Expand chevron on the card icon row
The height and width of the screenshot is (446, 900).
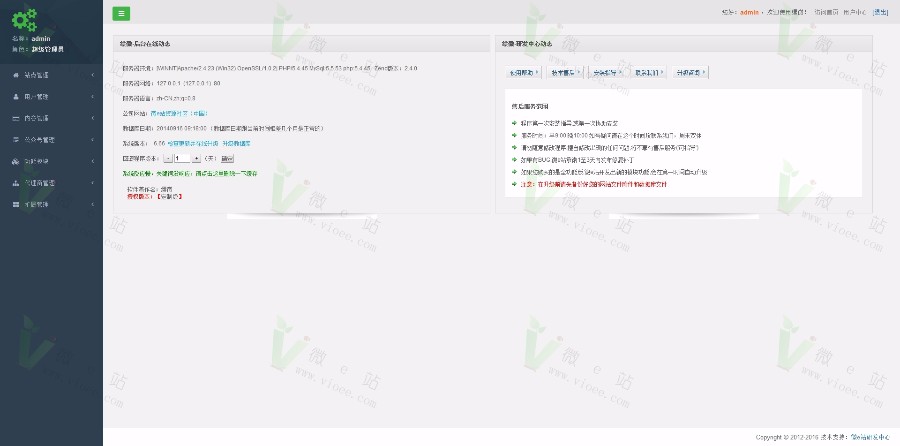93,118
